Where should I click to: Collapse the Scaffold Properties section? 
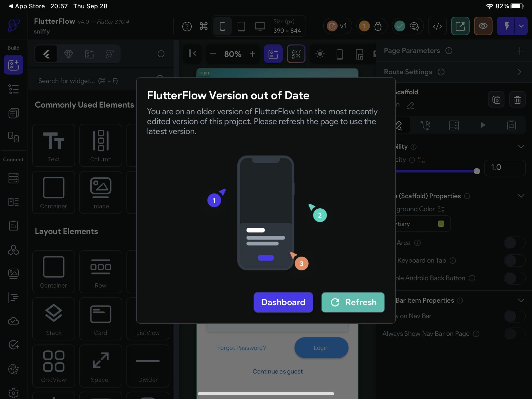(x=521, y=196)
